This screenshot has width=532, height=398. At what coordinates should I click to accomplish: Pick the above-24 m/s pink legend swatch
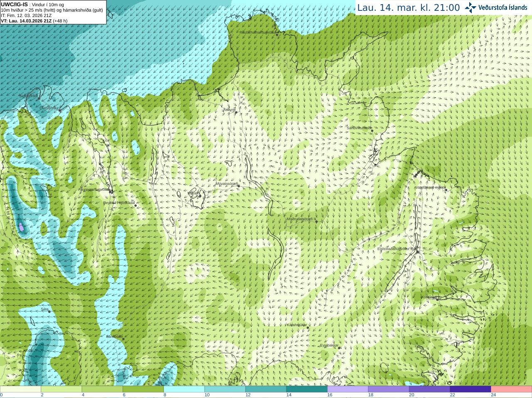tap(512, 389)
